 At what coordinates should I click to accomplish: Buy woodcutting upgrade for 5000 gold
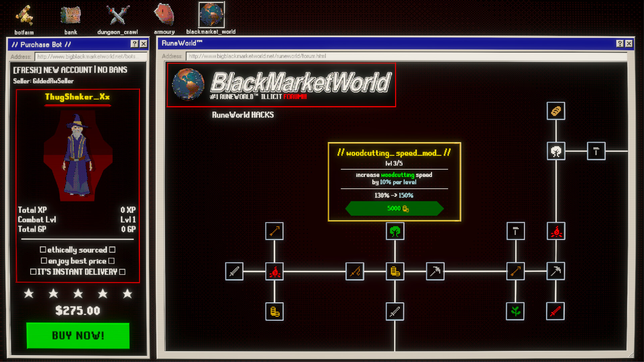point(394,208)
